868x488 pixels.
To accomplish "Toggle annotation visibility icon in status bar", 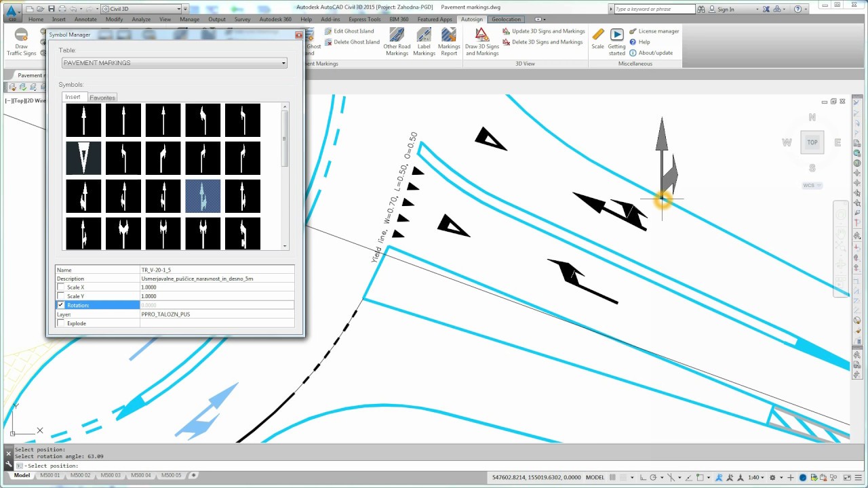I will (719, 477).
